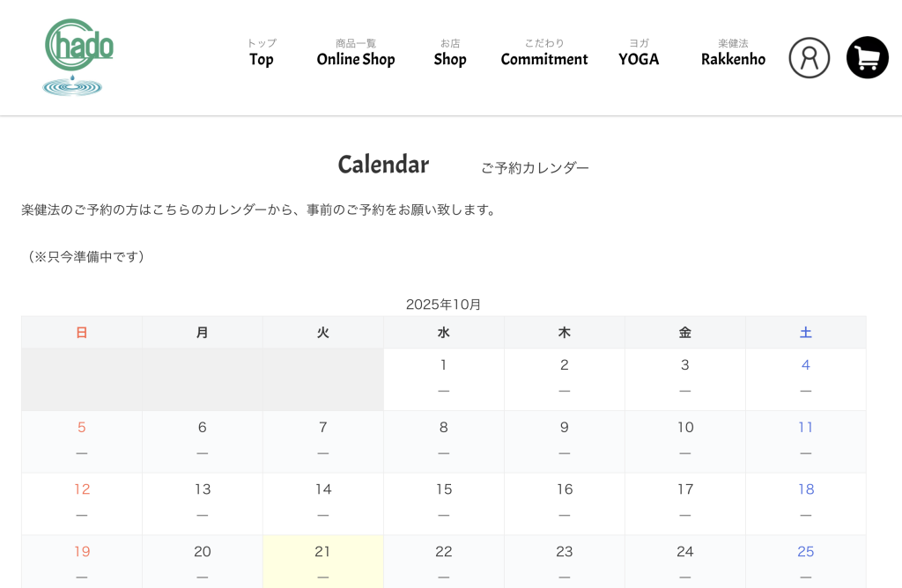Select October 21 highlighted date
This screenshot has height=588, width=902.
pyautogui.click(x=322, y=561)
